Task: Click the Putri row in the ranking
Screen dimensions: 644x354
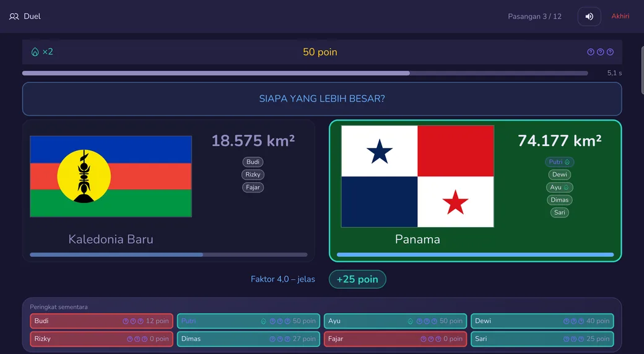Action: (248, 321)
